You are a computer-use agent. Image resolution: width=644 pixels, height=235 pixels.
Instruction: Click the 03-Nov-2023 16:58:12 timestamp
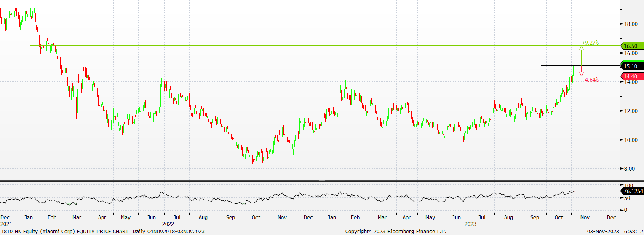615,232
